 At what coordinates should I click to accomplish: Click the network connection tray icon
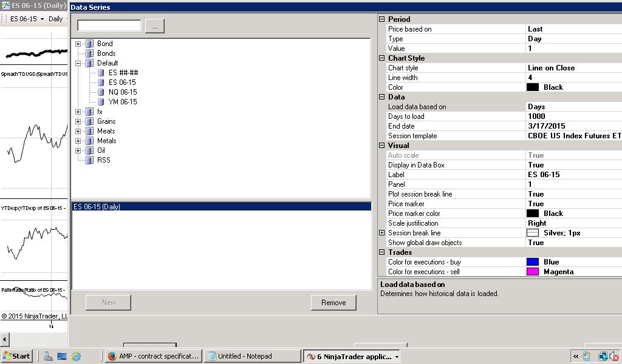click(x=603, y=356)
